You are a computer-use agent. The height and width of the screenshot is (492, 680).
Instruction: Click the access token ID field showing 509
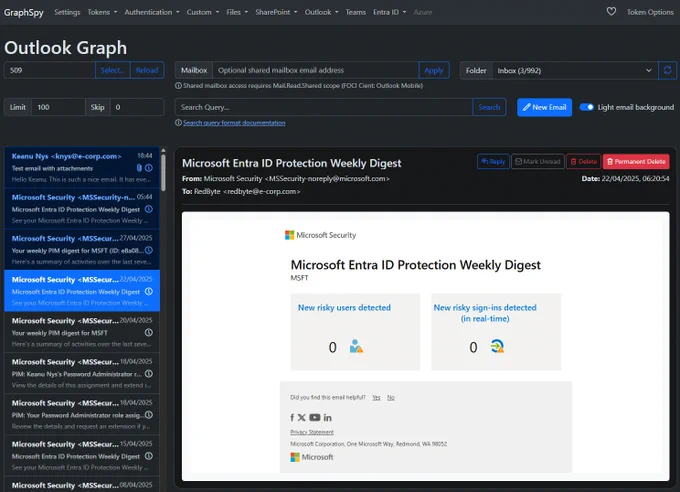click(x=49, y=70)
